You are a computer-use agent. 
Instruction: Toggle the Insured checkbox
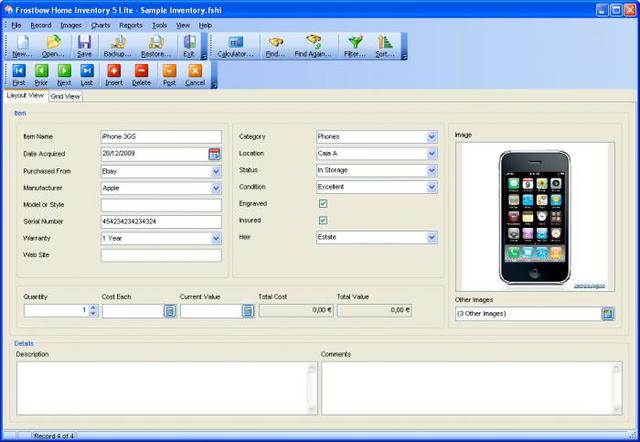(x=323, y=220)
